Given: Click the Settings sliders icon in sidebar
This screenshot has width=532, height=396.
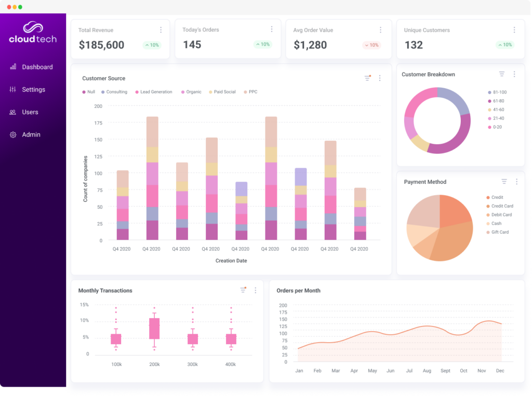Looking at the screenshot, I should [x=13, y=90].
